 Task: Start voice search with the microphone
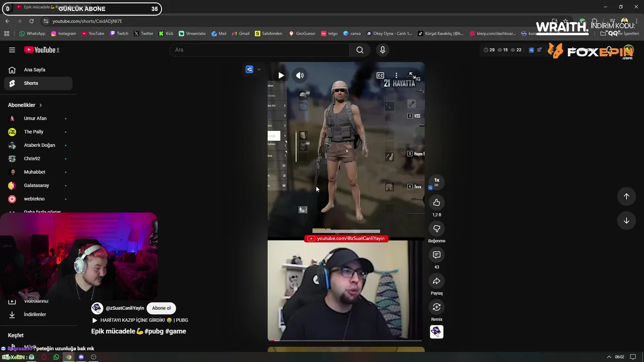[382, 50]
